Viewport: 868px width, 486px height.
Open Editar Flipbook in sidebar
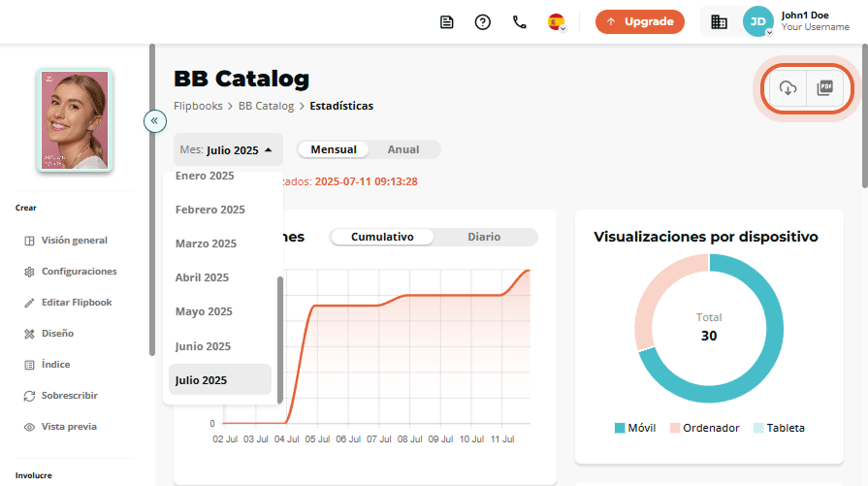coord(77,303)
